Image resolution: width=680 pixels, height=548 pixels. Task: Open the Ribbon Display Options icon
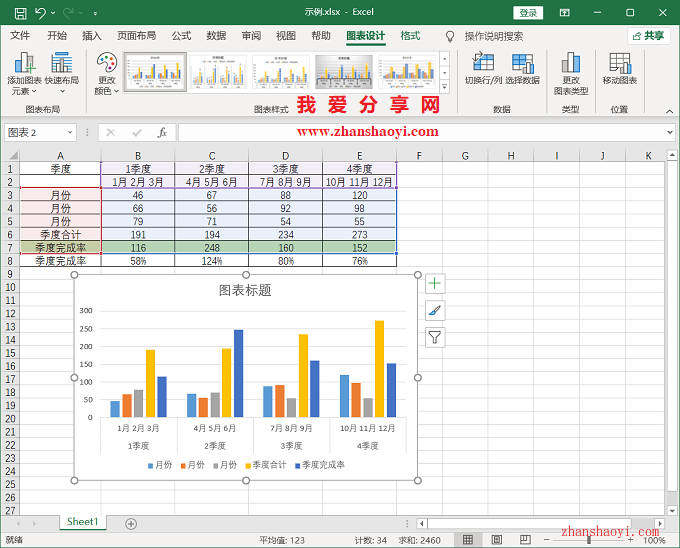564,13
